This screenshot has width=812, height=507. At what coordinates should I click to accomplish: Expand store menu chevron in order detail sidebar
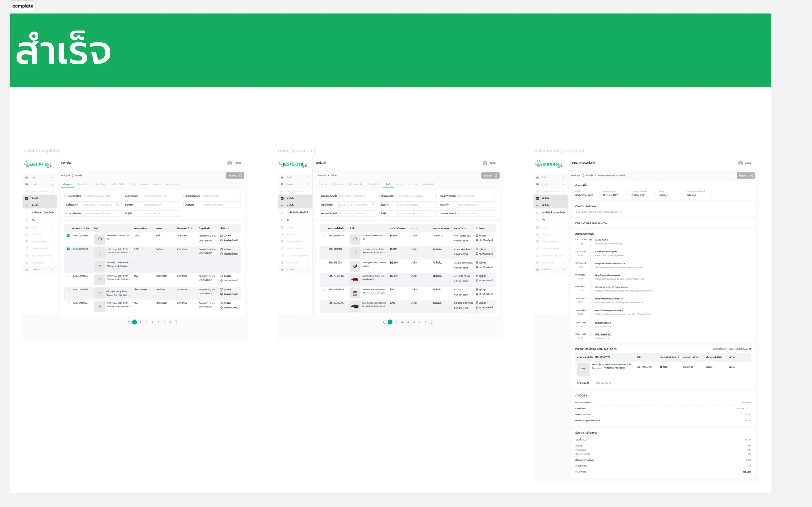click(563, 184)
